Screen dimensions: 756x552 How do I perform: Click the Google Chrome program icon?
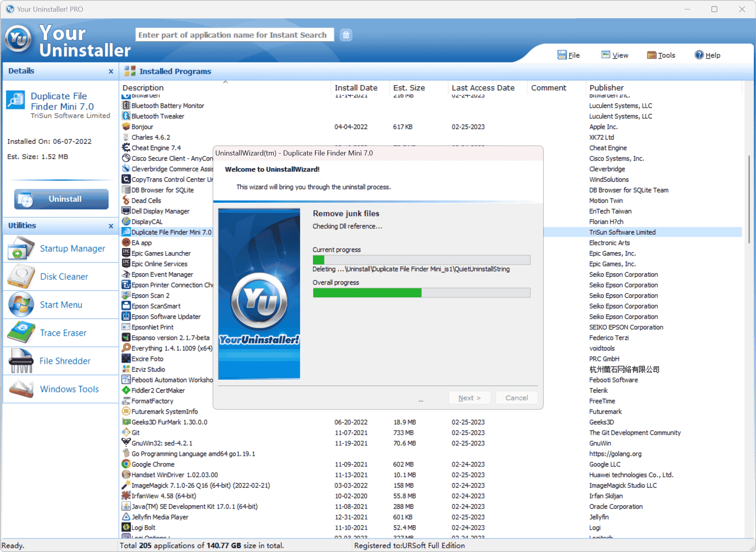coord(126,464)
